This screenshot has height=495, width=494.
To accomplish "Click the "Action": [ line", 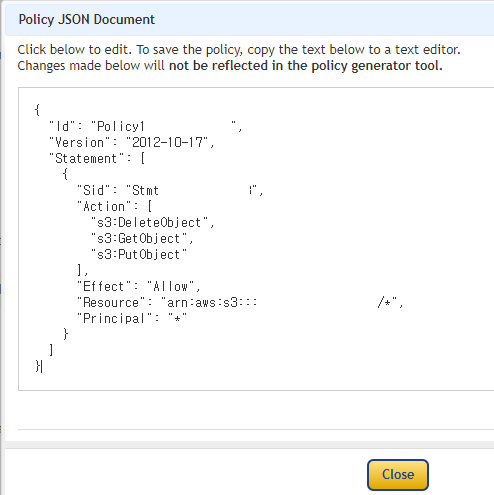I will pyautogui.click(x=114, y=207).
